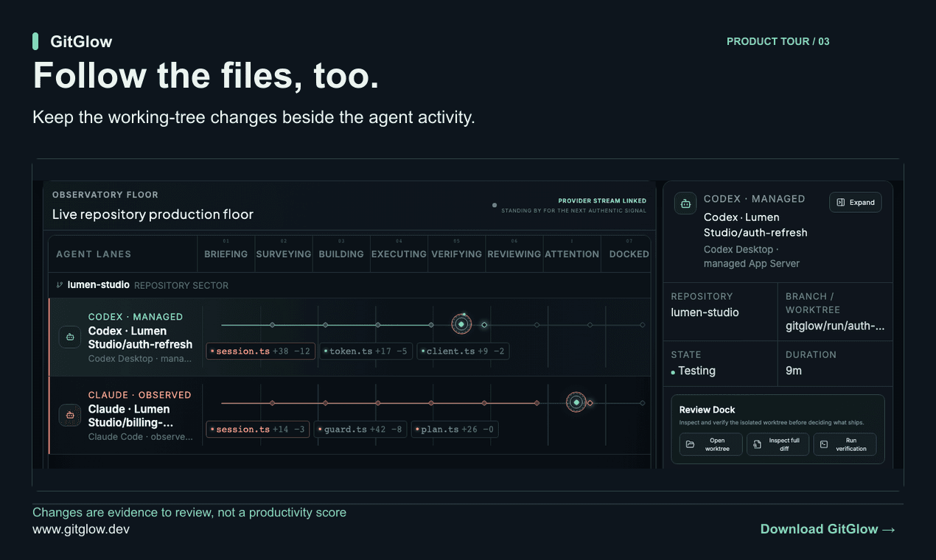Viewport: 936px width, 560px height.
Task: Open worktree from Review Dock
Action: (710, 444)
